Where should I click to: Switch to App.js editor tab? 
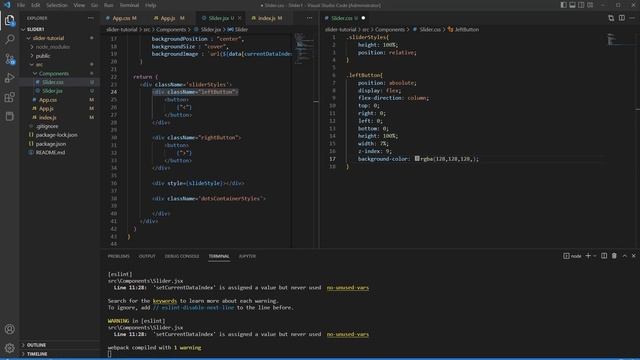(x=169, y=18)
